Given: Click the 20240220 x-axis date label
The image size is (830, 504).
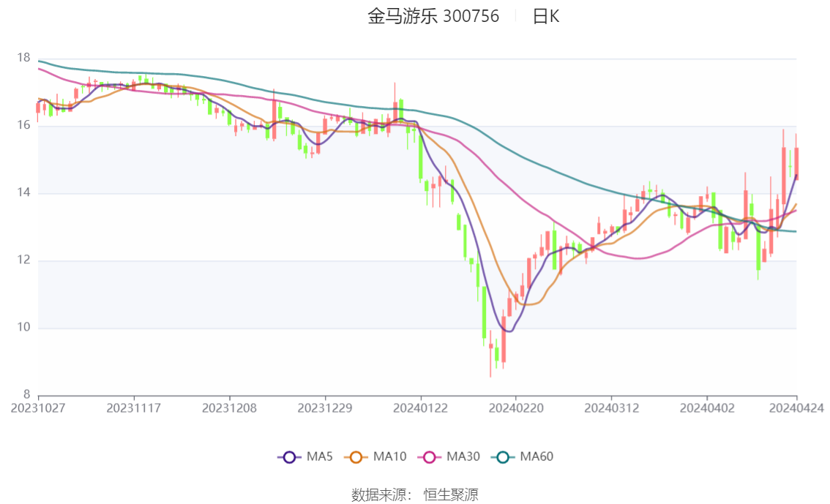Looking at the screenshot, I should click(x=515, y=407).
